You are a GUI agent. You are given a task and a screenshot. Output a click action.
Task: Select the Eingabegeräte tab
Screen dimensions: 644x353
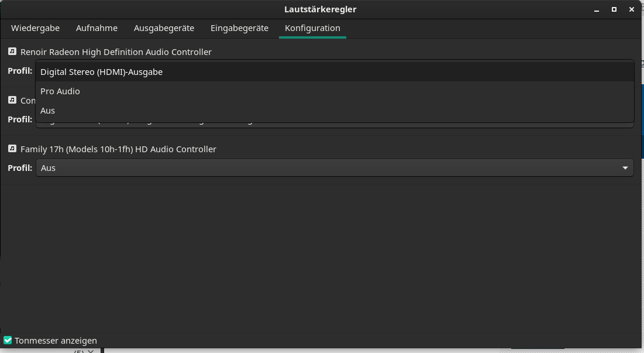239,28
